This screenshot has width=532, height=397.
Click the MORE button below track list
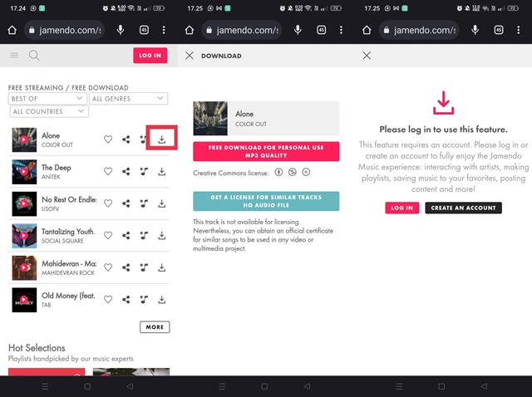(155, 327)
